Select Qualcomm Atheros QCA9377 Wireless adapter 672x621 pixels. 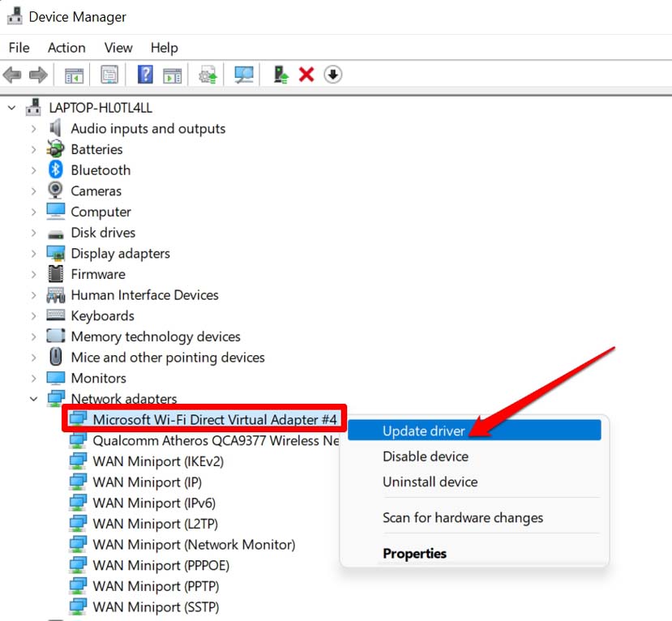[216, 440]
